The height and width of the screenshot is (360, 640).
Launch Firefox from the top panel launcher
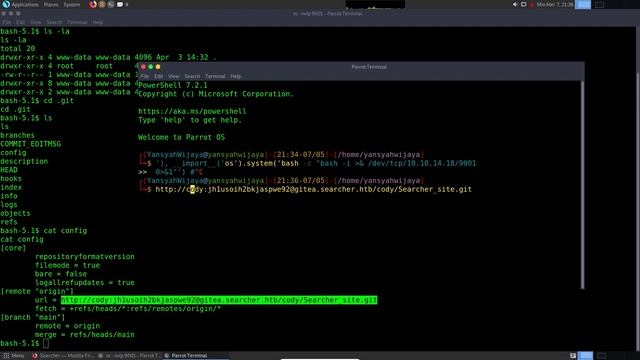(93, 4)
